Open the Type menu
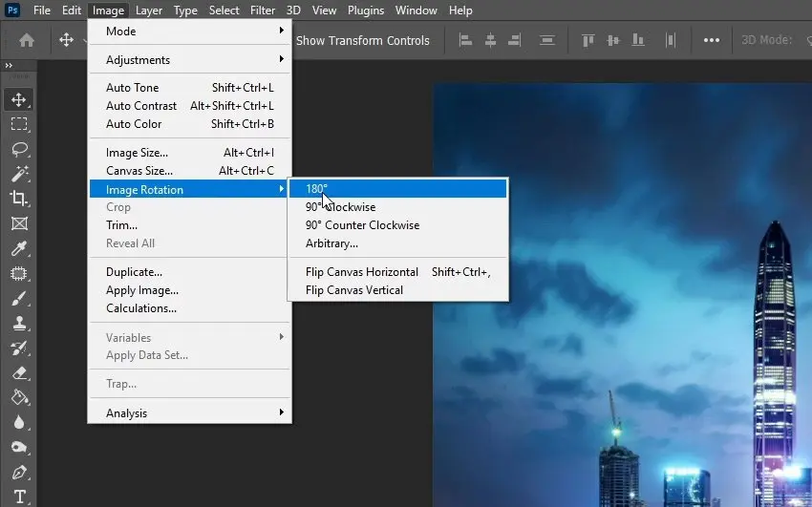The height and width of the screenshot is (507, 812). click(185, 11)
